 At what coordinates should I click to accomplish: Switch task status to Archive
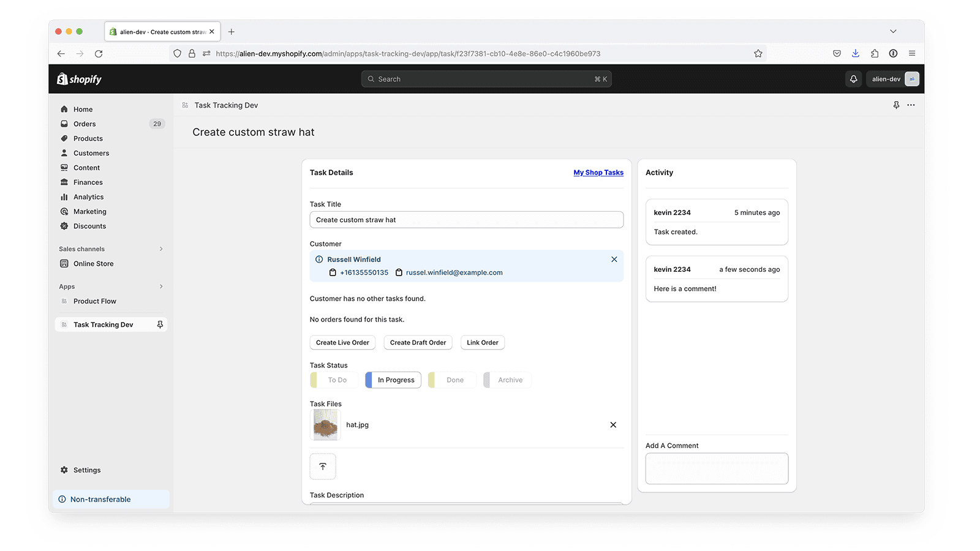[x=510, y=380]
